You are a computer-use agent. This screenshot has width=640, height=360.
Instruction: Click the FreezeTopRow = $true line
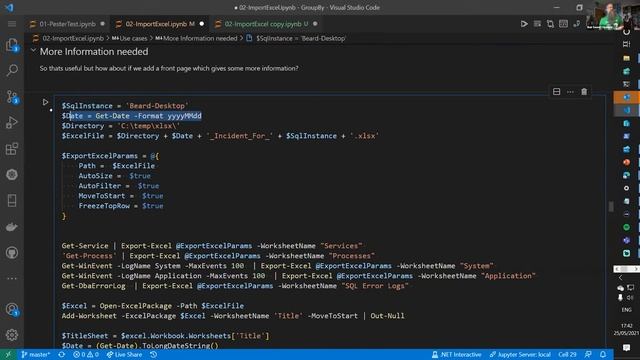121,206
